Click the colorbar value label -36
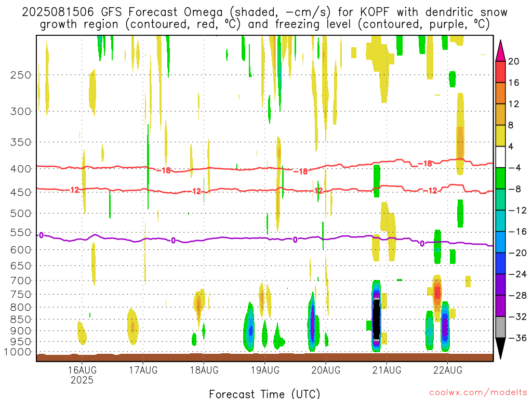This screenshot has width=532, height=399. [x=518, y=338]
